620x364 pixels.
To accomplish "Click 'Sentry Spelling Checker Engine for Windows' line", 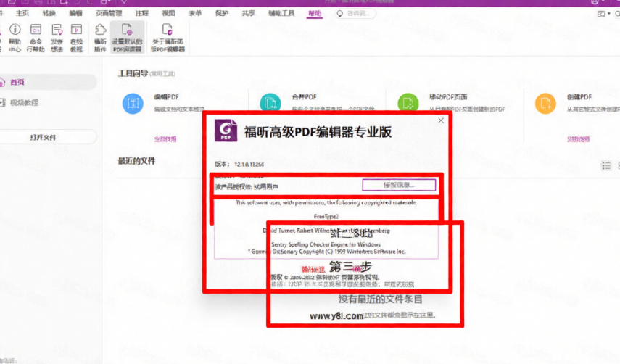I will (326, 244).
